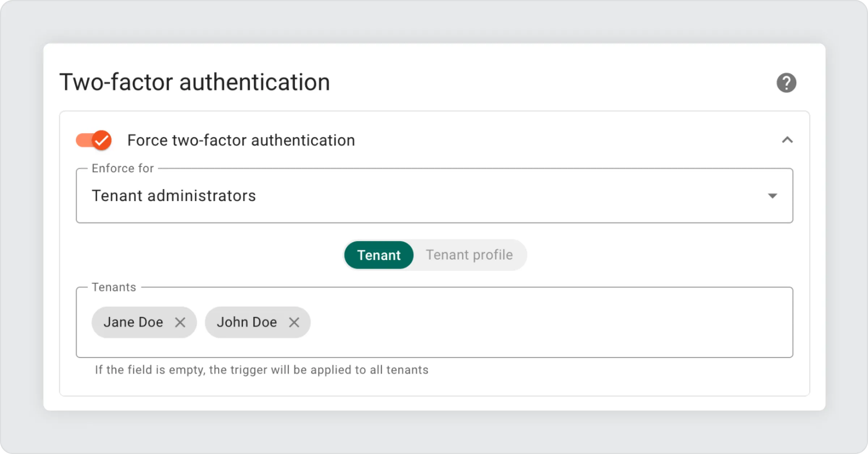Switch to the Tenant profile tab

(x=469, y=255)
